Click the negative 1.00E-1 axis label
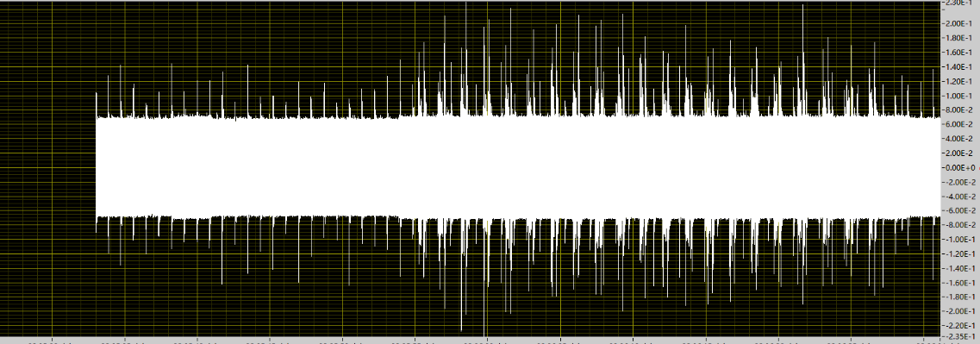This screenshot has height=344, width=980. point(961,240)
